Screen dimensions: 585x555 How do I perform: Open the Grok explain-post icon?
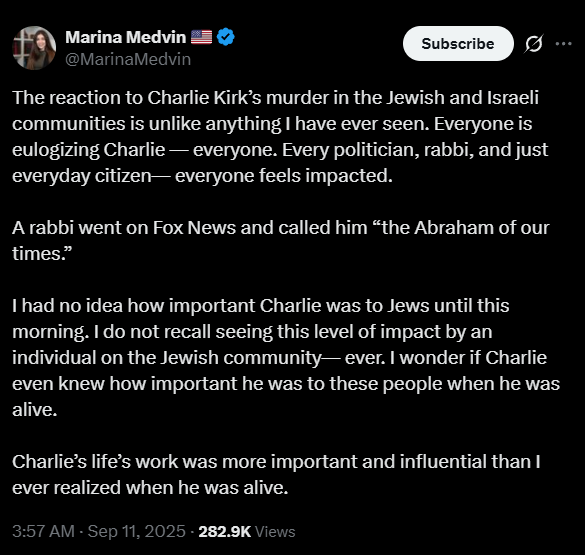coord(534,44)
